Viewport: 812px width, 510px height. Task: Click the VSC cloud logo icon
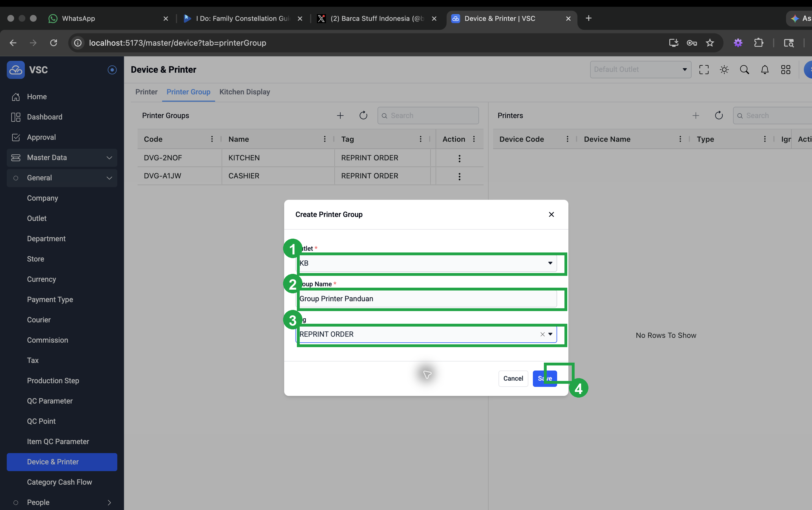(x=16, y=69)
